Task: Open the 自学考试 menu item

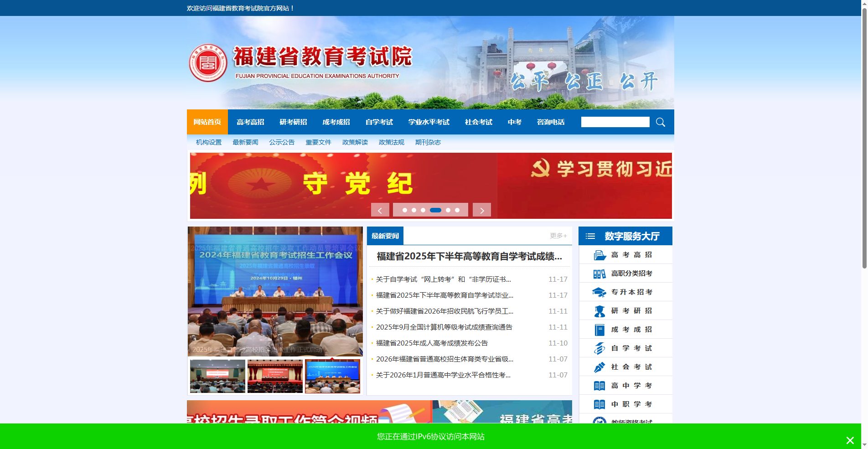Action: 378,122
